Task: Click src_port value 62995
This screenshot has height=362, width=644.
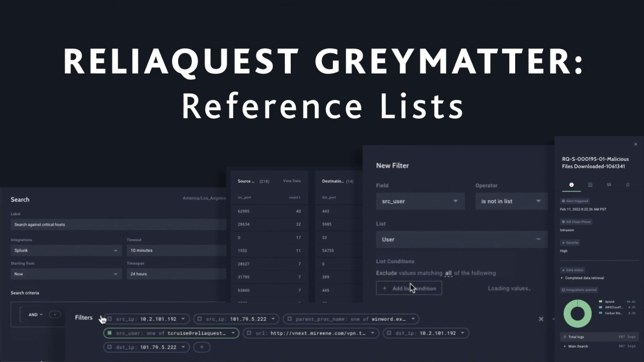Action: [x=244, y=211]
